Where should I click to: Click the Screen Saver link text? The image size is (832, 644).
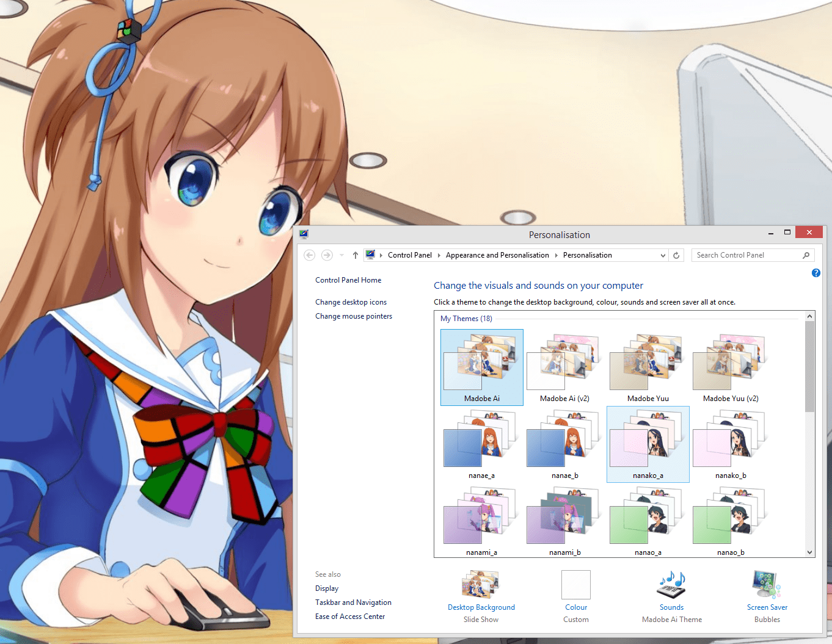click(767, 607)
